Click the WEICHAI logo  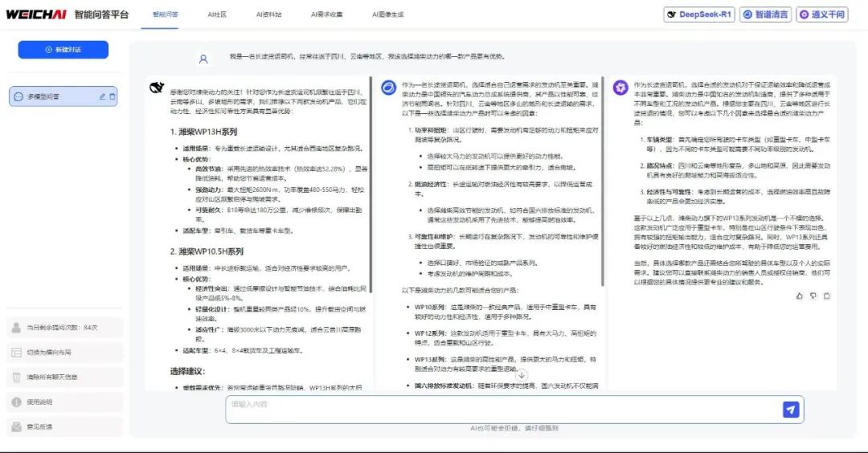36,14
